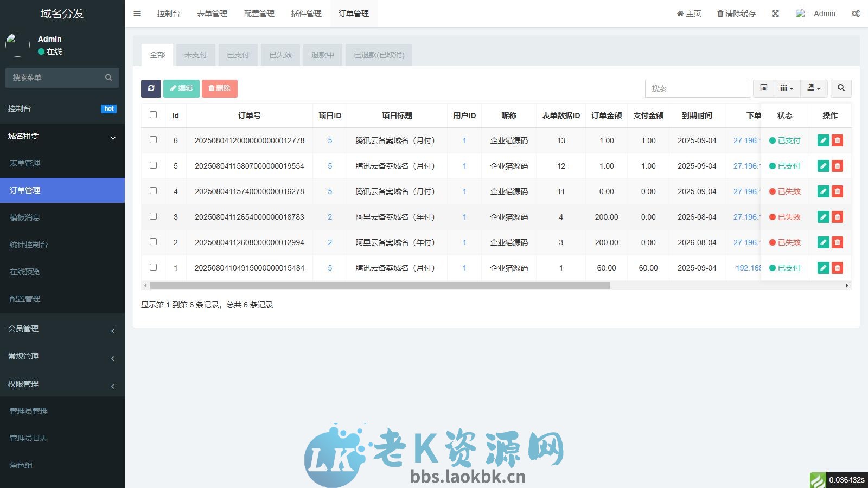Collapse the 域名租赁 sidebar menu
The image size is (868, 488).
[62, 137]
